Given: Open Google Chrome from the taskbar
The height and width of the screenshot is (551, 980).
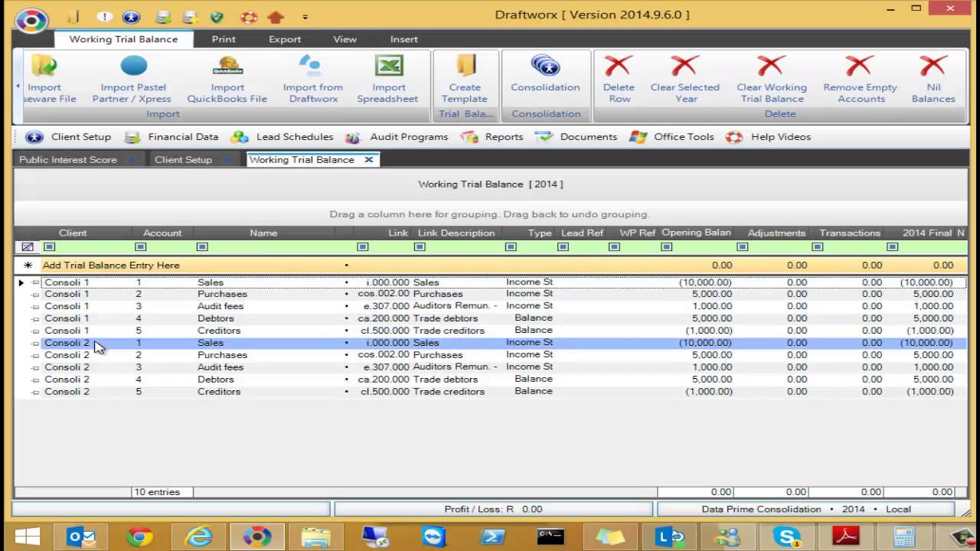Looking at the screenshot, I should (x=139, y=536).
